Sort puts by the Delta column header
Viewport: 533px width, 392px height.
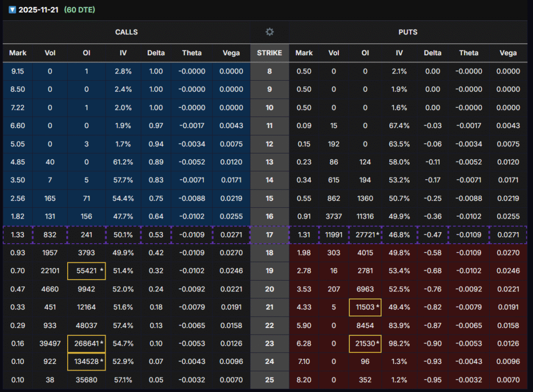coord(432,53)
